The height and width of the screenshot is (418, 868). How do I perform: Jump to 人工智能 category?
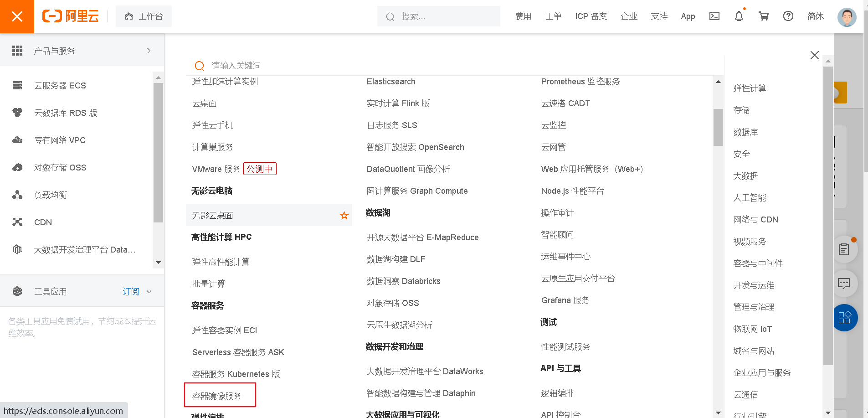[x=750, y=197]
